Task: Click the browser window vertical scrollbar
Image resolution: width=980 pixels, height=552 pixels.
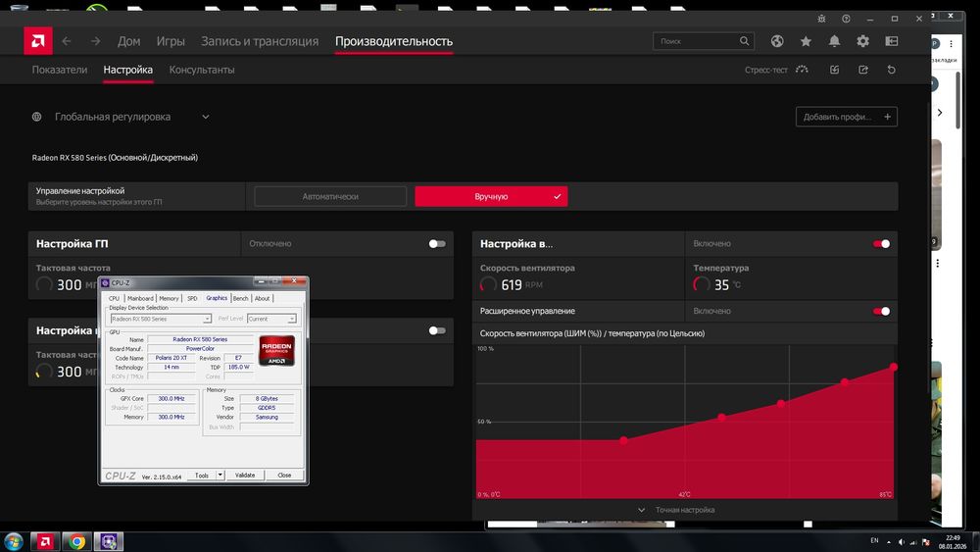Action: (958, 100)
